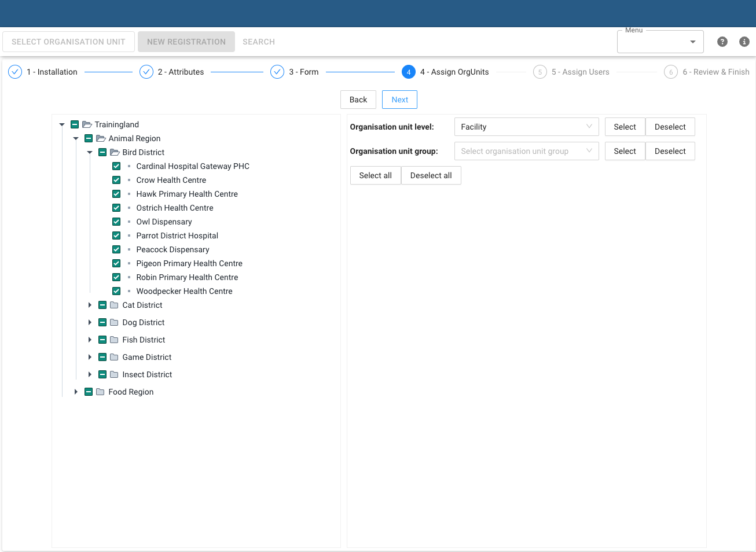Screen dimensions: 756x552
Task: Uncheck Crow Health Centre checkbox
Action: (116, 180)
